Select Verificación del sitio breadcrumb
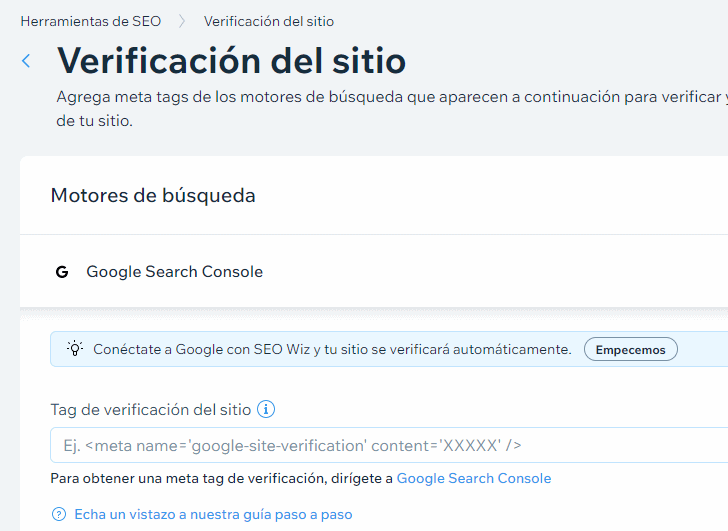The height and width of the screenshot is (531, 728). click(x=269, y=21)
